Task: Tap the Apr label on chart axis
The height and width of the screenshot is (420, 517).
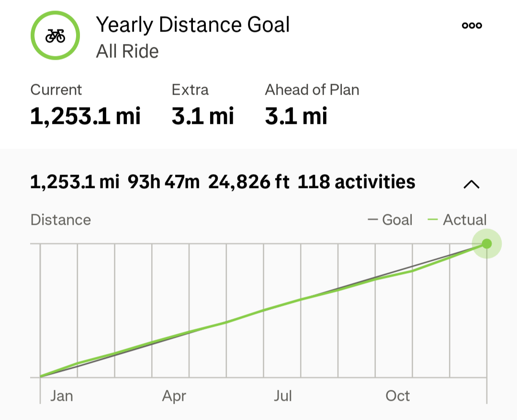Action: (174, 396)
